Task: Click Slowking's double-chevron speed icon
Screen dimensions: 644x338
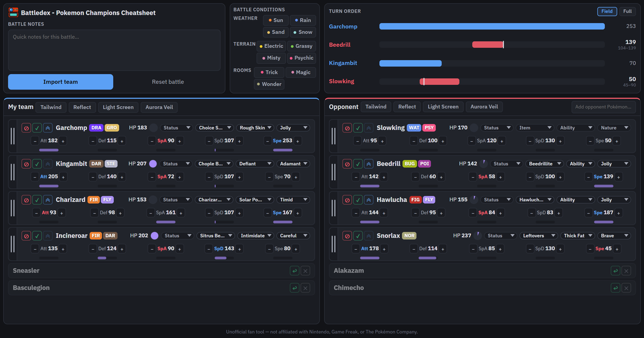Action: pos(368,128)
